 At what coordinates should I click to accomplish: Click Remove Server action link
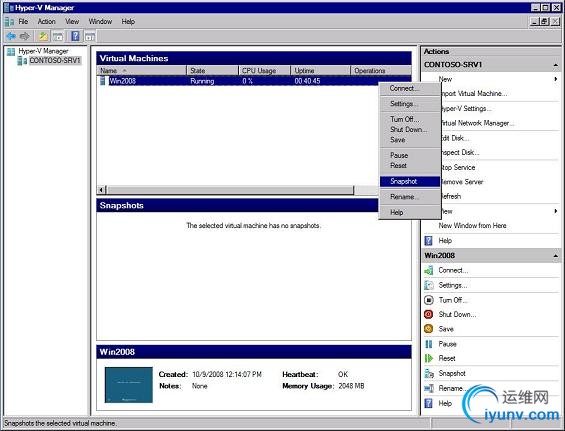(462, 182)
